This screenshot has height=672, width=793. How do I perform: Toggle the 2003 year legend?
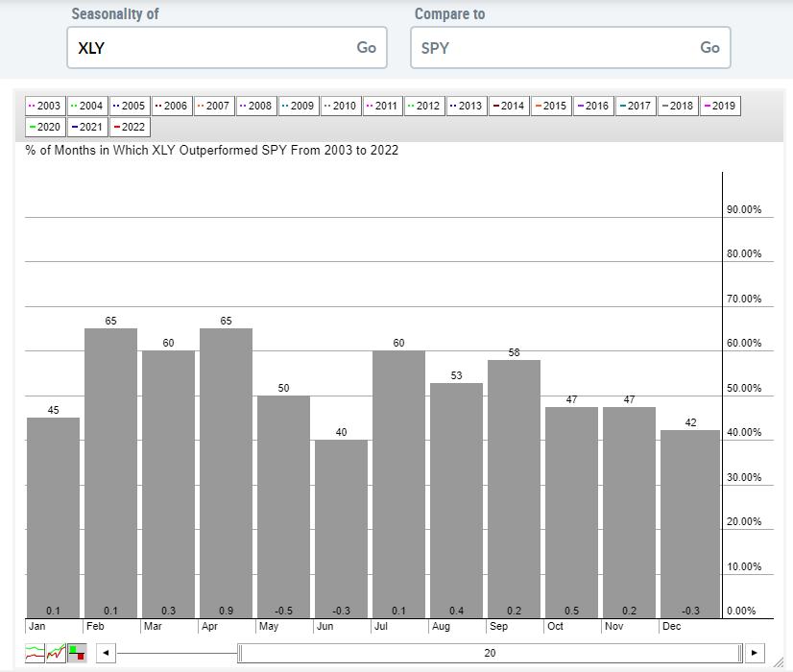[x=44, y=106]
